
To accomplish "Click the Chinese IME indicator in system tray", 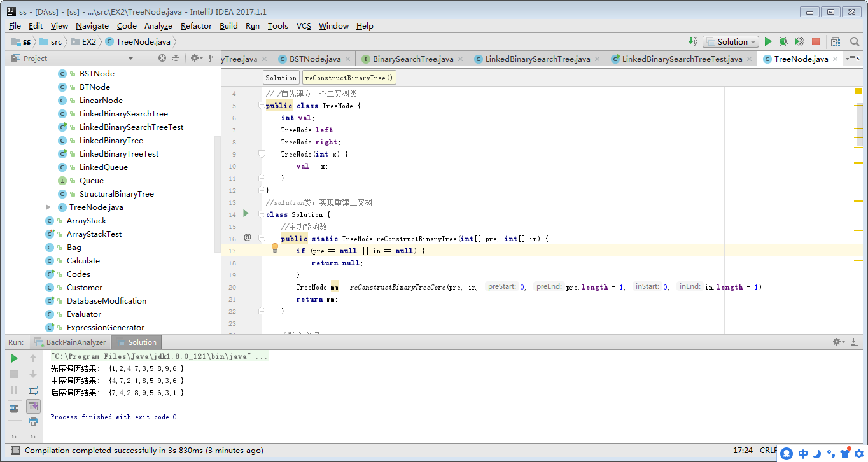I will pyautogui.click(x=803, y=454).
